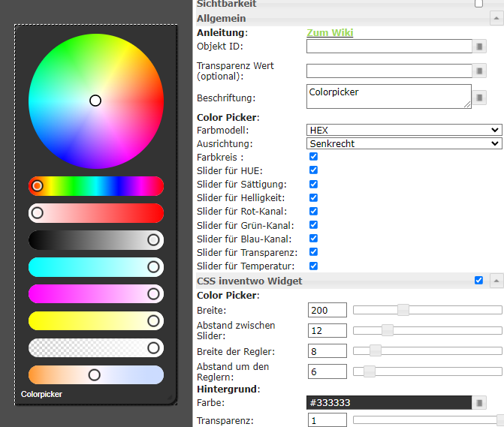Open color dialog icon beside Hintergrund Farbe
This screenshot has height=427, width=504.
(x=479, y=403)
